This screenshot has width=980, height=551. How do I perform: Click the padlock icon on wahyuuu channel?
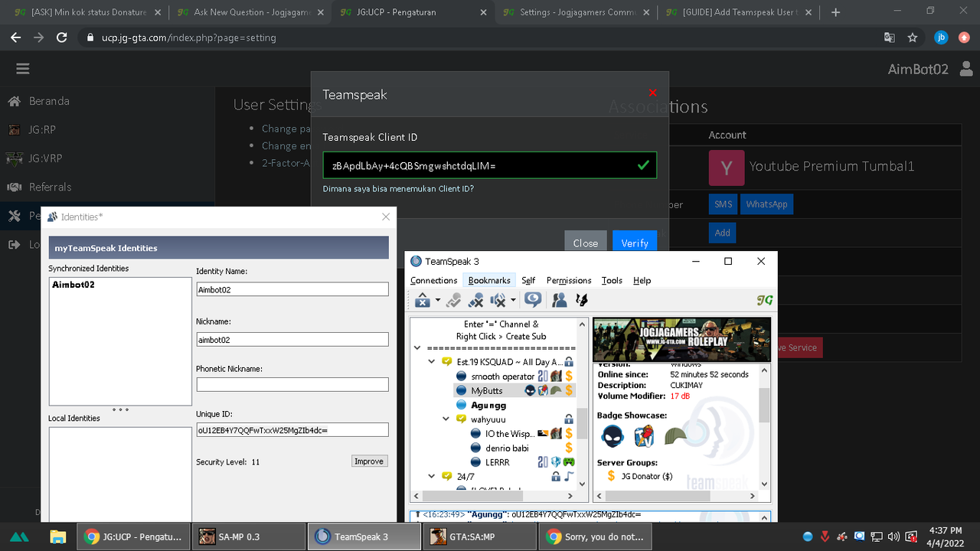[569, 419]
